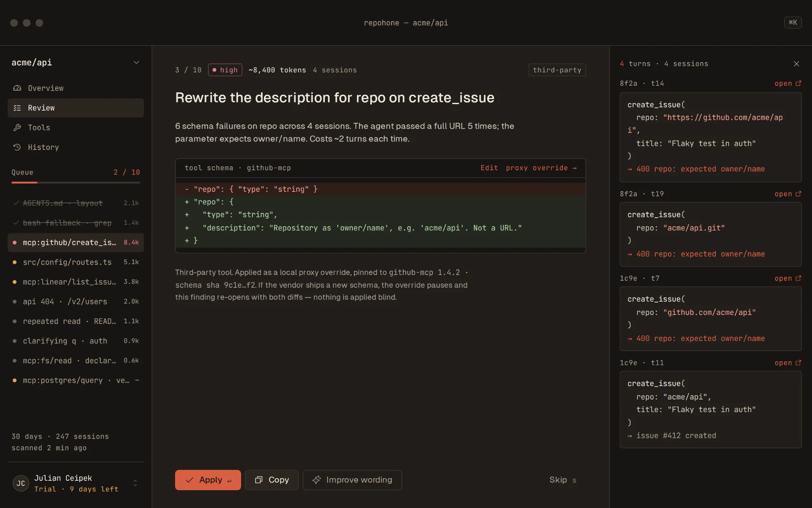Click the 4 sessions count in header
The width and height of the screenshot is (812, 508).
pyautogui.click(x=335, y=70)
